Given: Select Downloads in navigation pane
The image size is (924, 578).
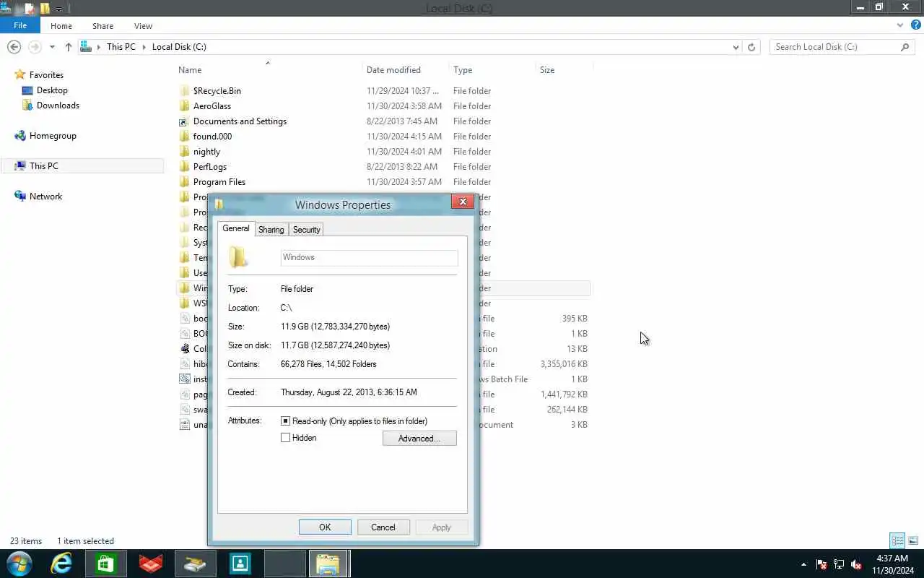Looking at the screenshot, I should 58,105.
